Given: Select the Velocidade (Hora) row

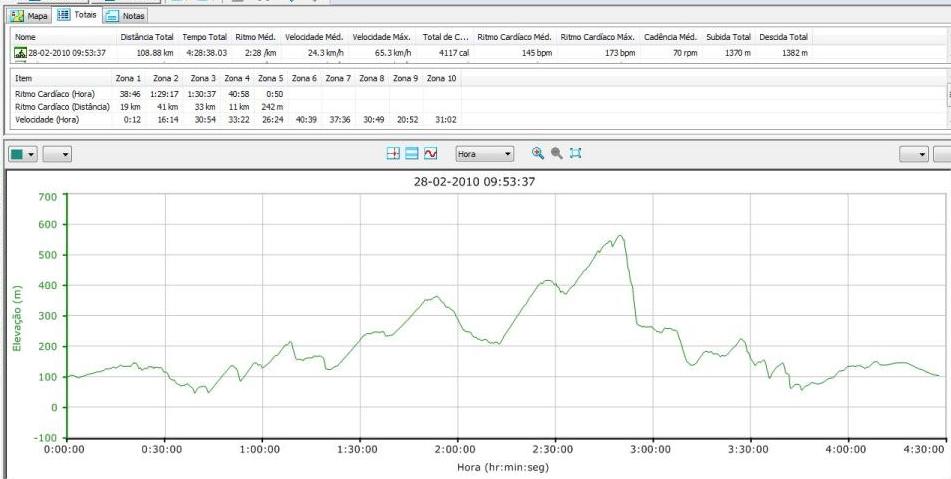Looking at the screenshot, I should click(x=237, y=119).
